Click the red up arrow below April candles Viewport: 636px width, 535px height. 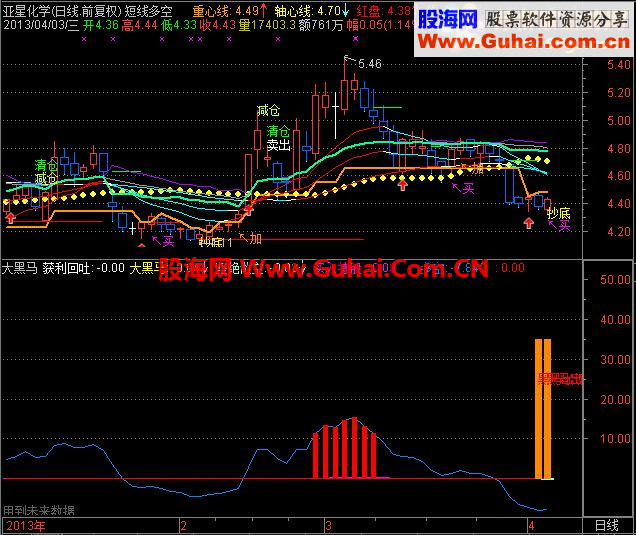pos(528,223)
